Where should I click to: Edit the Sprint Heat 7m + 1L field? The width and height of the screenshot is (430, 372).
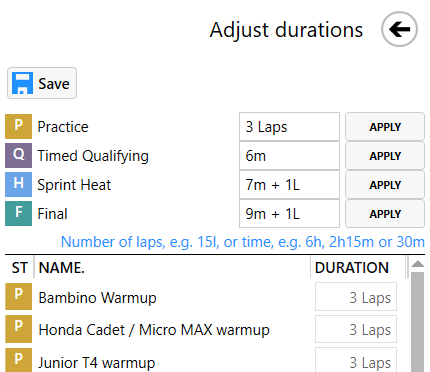(289, 185)
